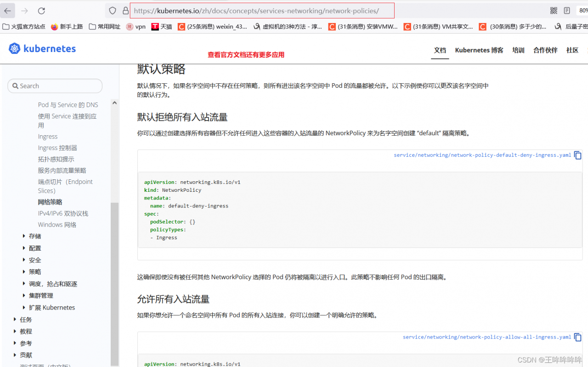Open the vpn bookmark

click(x=136, y=27)
